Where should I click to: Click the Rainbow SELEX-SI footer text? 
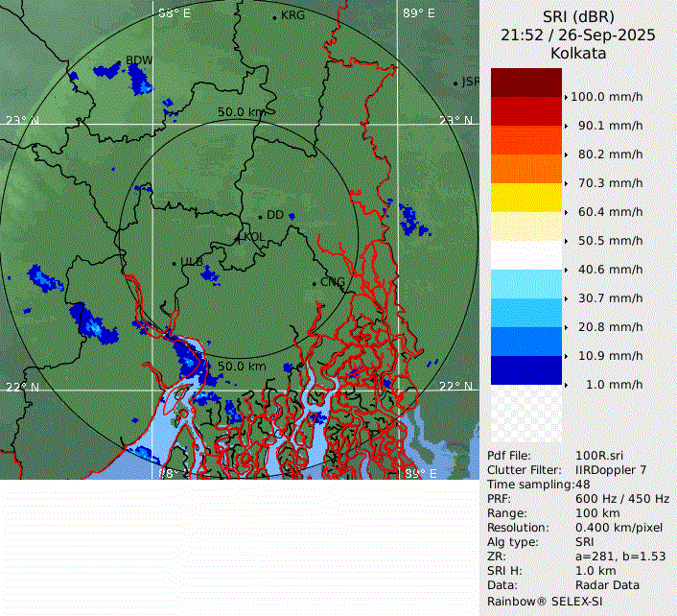point(547,600)
